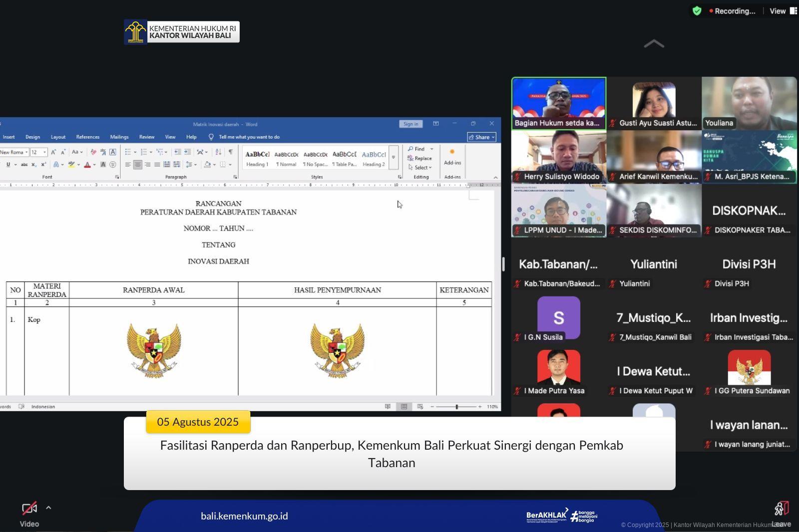Open the Share dropdown button
This screenshot has width=799, height=532.
[x=481, y=137]
